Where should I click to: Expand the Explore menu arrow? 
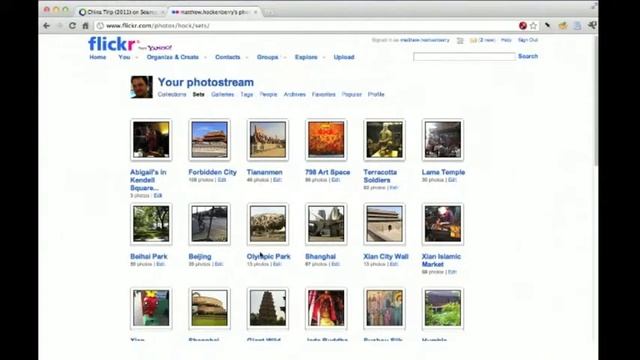click(x=324, y=58)
